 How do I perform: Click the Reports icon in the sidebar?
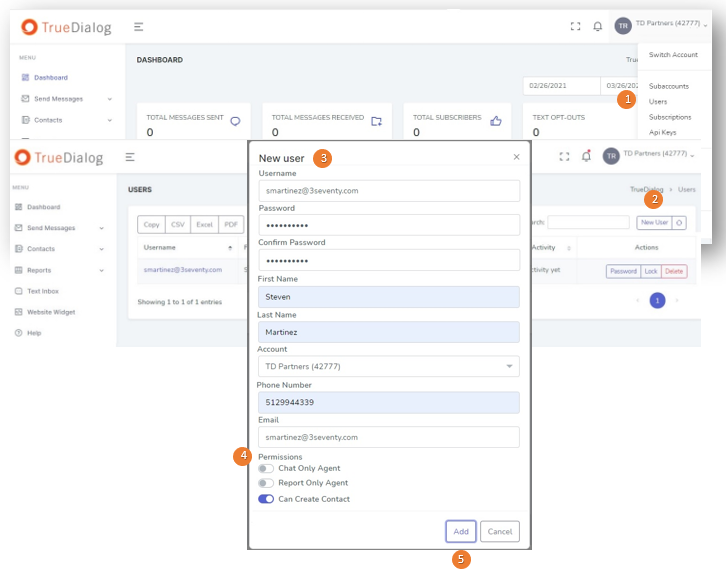[18, 270]
